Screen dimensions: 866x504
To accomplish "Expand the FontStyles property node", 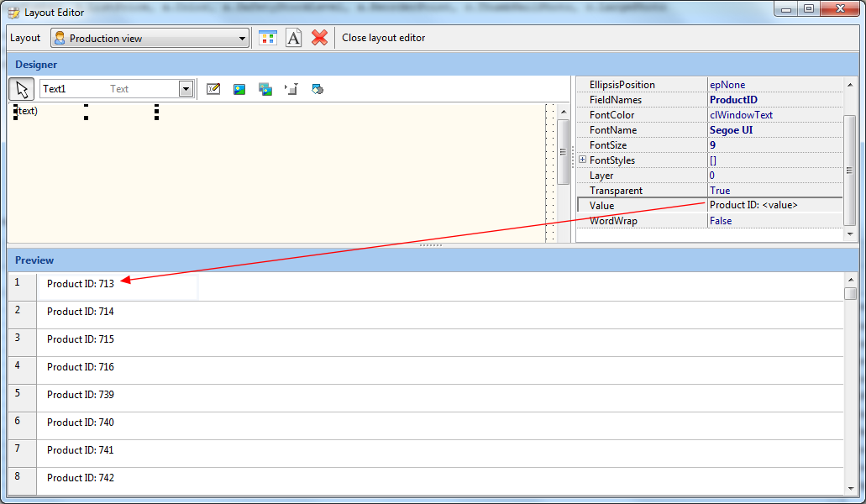I will click(582, 160).
